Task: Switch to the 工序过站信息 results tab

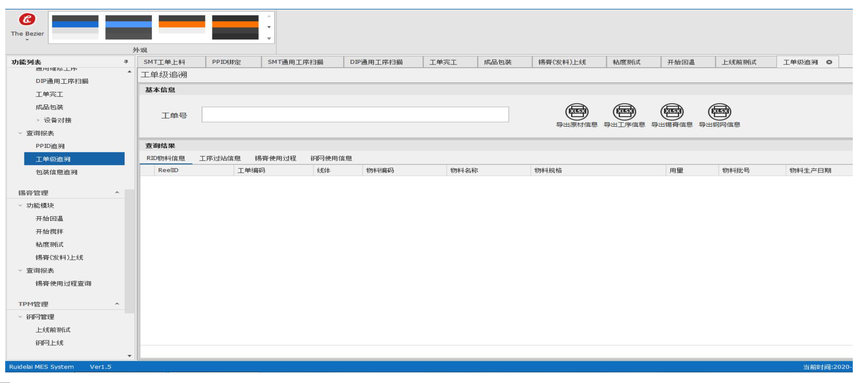Action: coord(220,158)
